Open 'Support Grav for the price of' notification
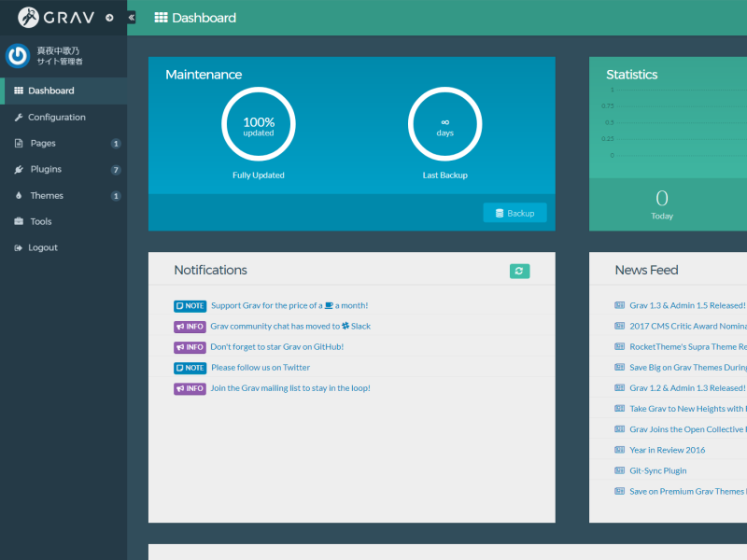747x560 pixels. (289, 306)
